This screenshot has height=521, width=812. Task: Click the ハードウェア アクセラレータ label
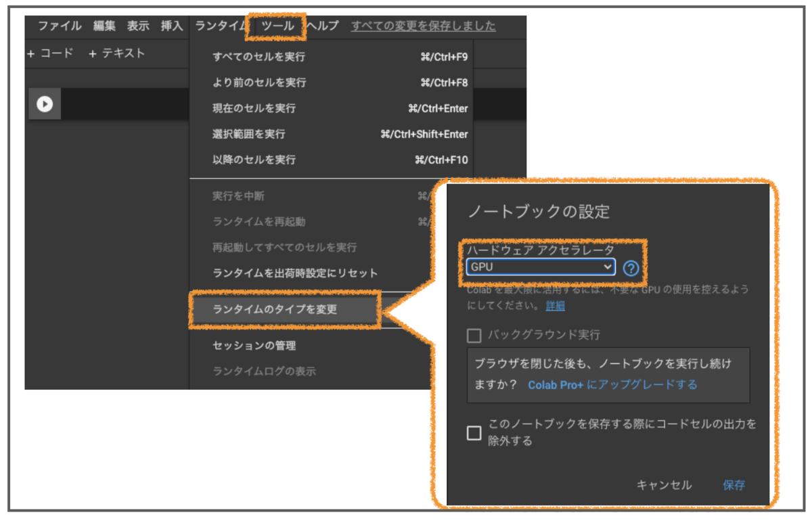click(x=541, y=250)
